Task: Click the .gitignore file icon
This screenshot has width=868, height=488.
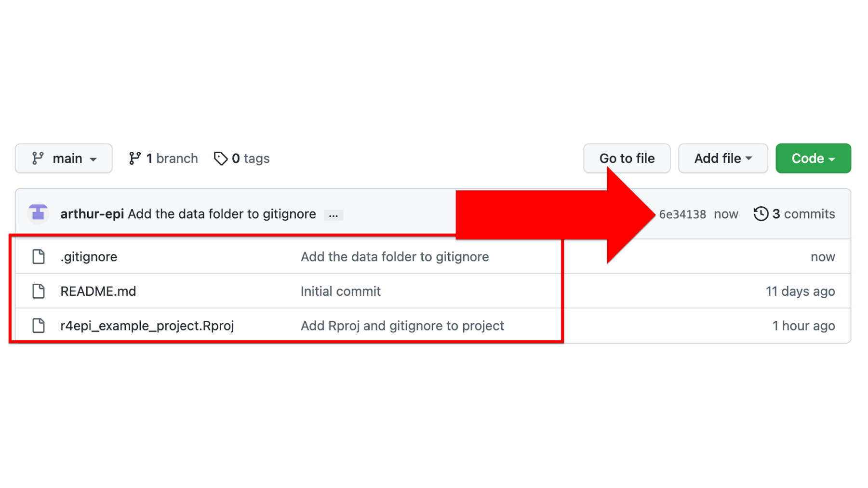Action: (39, 257)
